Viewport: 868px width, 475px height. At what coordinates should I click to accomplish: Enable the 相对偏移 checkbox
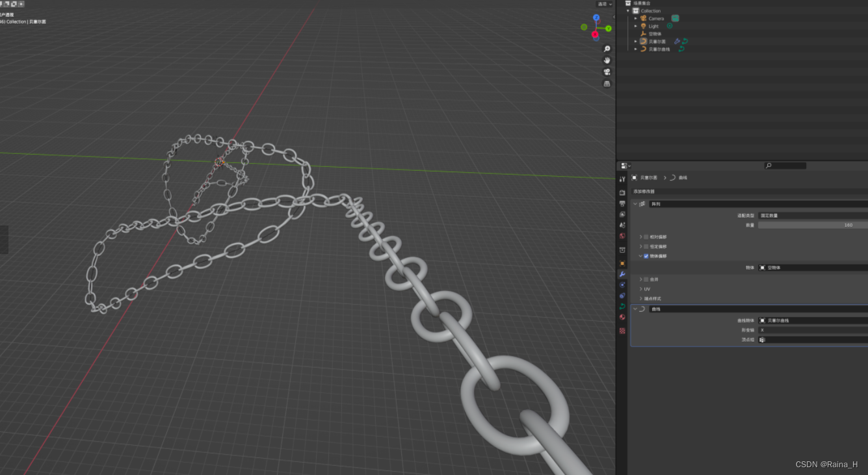click(x=646, y=237)
